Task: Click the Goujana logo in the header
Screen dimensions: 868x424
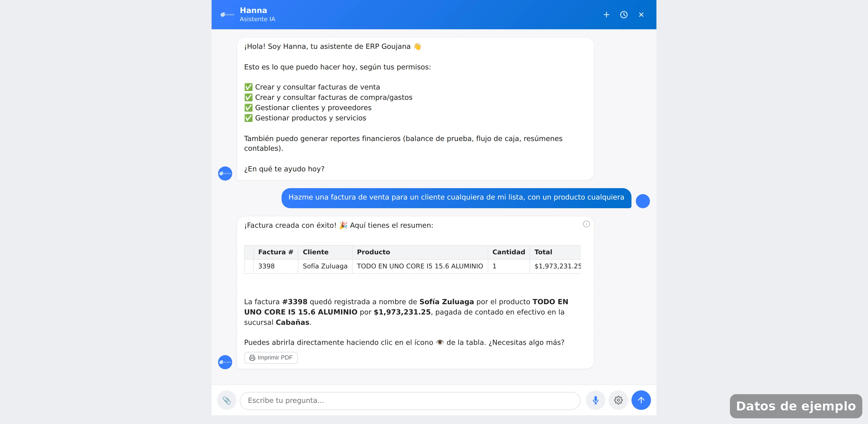Action: pyautogui.click(x=227, y=14)
